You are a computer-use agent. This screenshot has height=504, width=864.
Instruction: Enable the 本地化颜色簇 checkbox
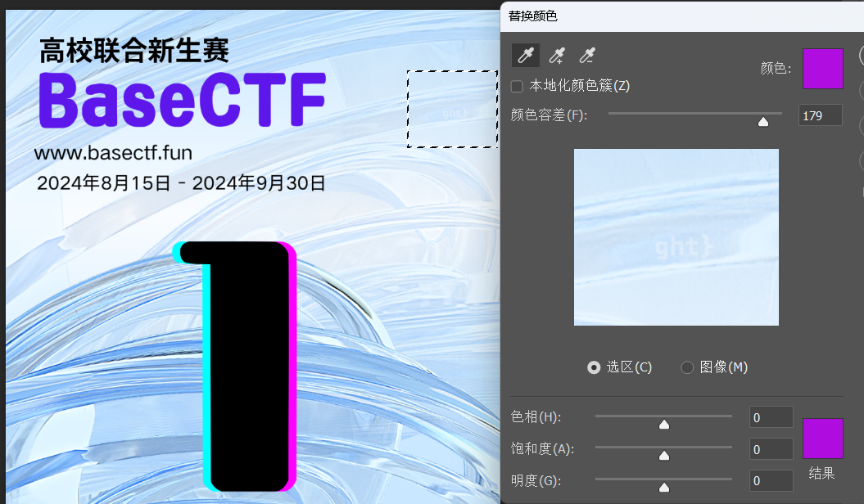(517, 87)
